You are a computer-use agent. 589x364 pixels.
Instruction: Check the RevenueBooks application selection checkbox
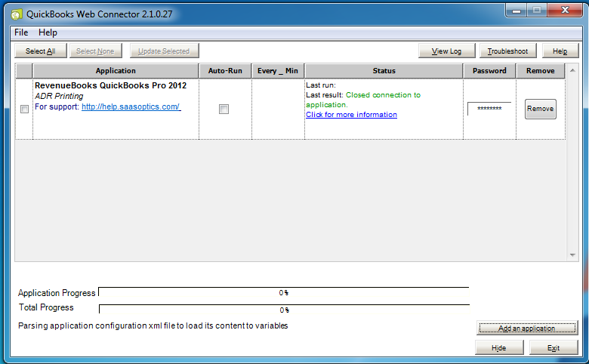[x=24, y=109]
